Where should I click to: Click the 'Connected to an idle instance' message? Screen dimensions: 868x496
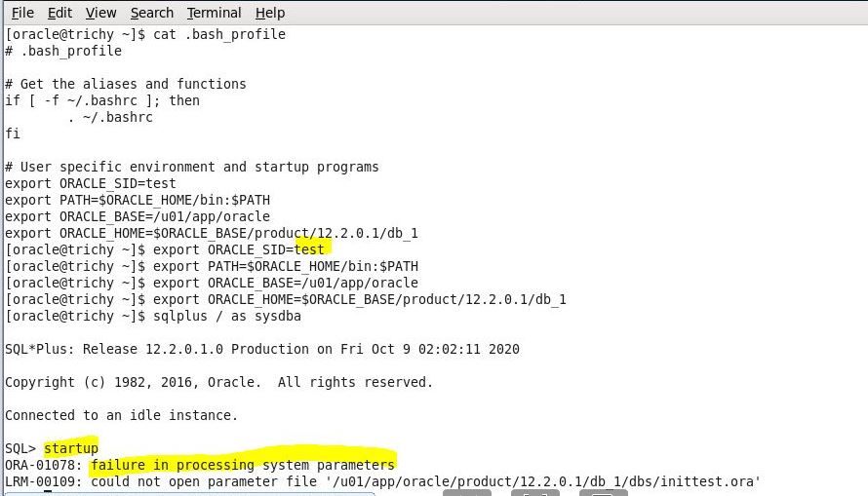121,415
